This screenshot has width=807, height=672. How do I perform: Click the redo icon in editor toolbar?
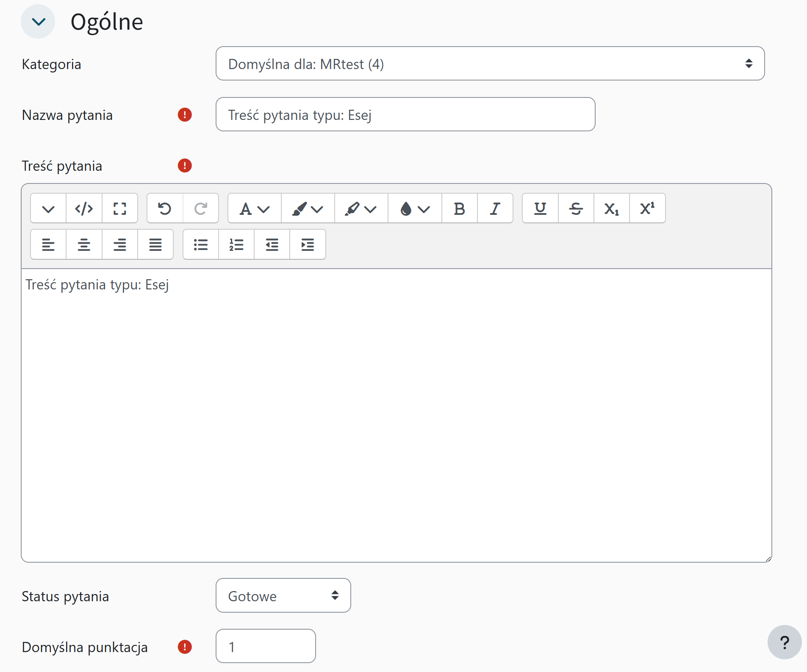pos(200,208)
